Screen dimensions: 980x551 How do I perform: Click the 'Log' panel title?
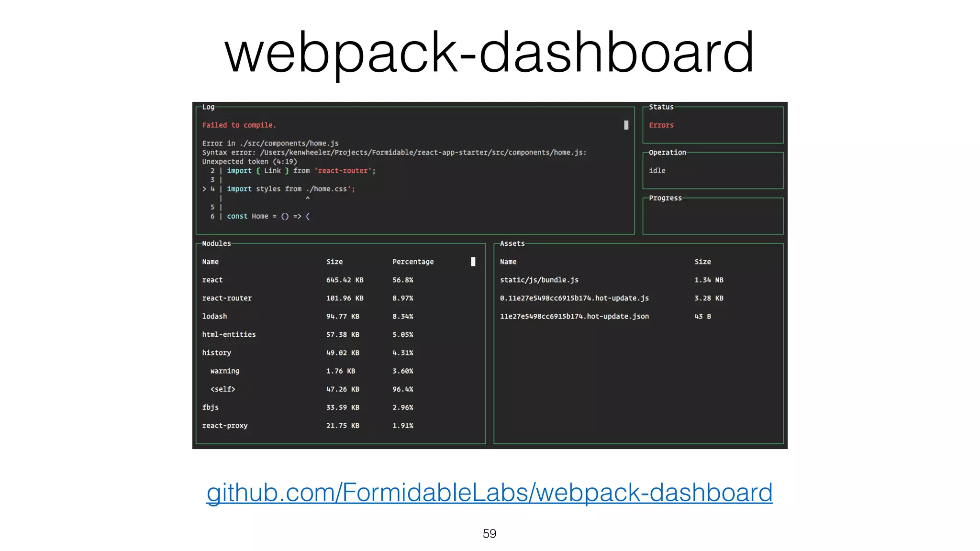coord(208,107)
